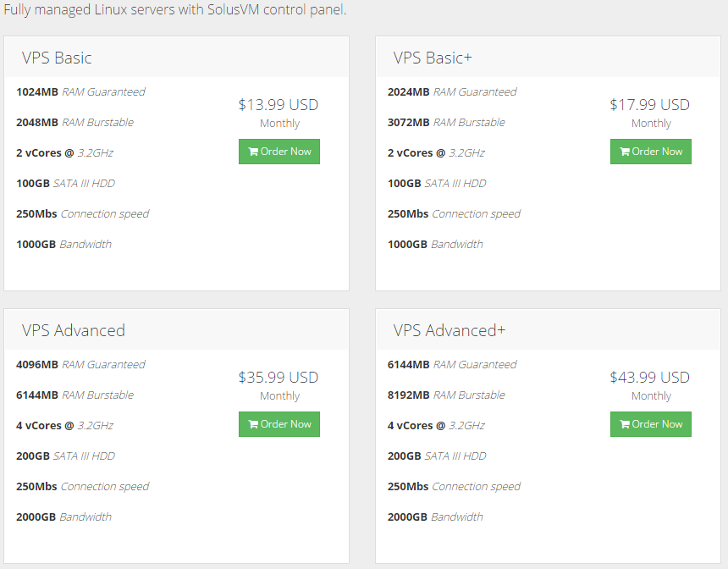
Task: Order the $43.99 USD VPS Advanced+ plan
Action: [x=650, y=424]
